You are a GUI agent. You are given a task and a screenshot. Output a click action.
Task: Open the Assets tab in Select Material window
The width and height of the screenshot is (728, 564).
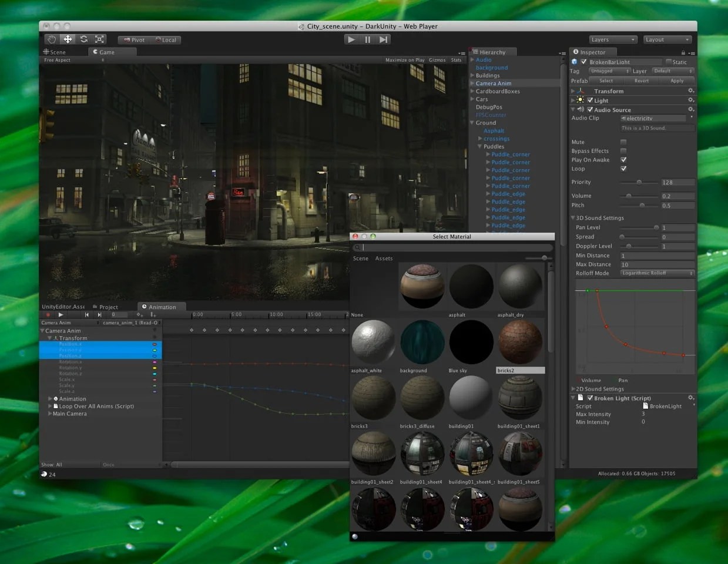(384, 258)
